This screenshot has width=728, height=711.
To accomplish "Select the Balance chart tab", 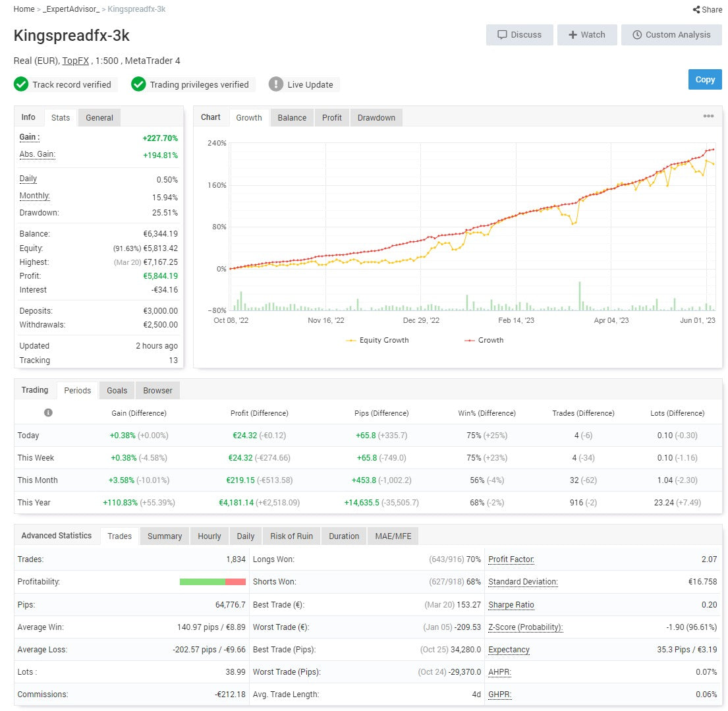I will 292,117.
